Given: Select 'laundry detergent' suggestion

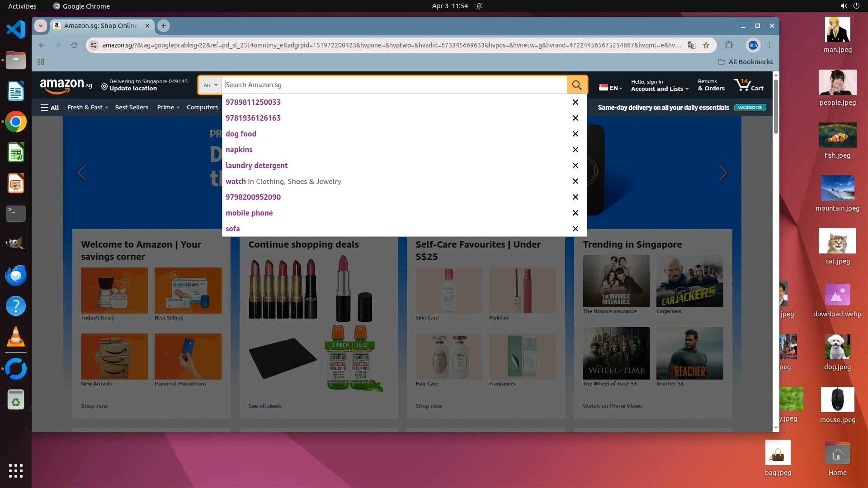Looking at the screenshot, I should (256, 165).
